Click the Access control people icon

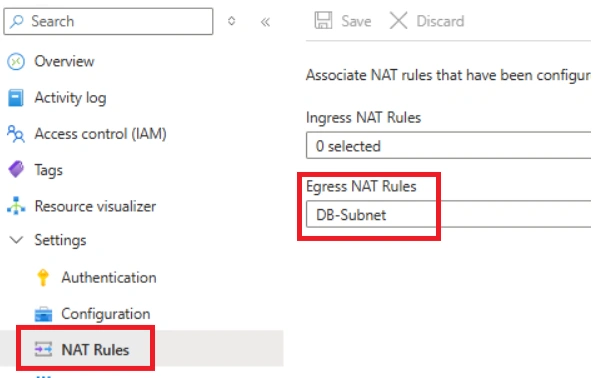click(16, 134)
